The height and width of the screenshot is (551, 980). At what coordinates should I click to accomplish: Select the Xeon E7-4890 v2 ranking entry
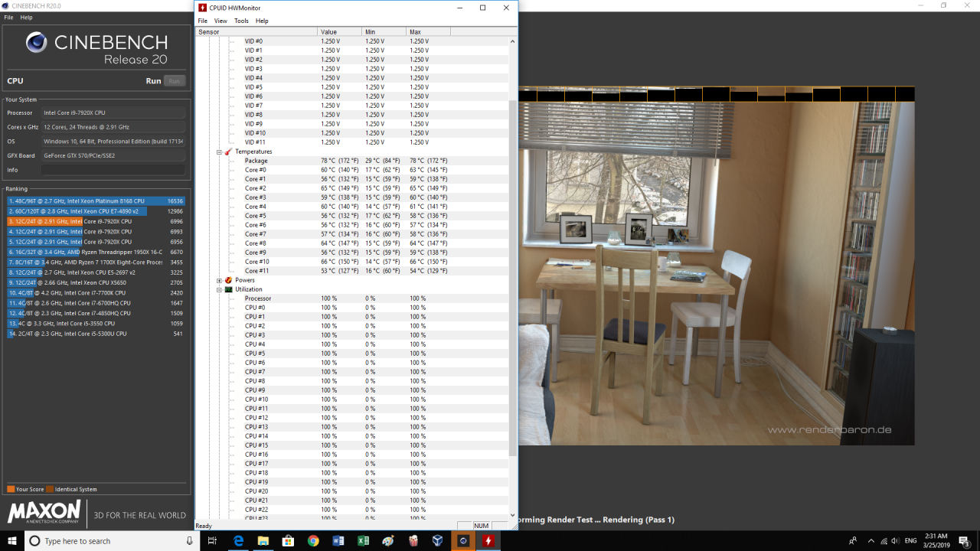click(x=96, y=211)
